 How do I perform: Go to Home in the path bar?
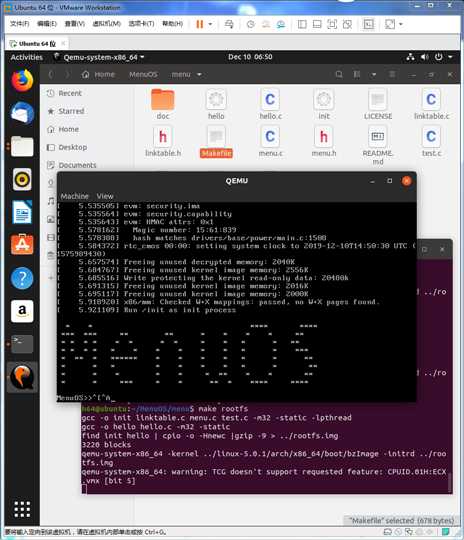[x=98, y=74]
